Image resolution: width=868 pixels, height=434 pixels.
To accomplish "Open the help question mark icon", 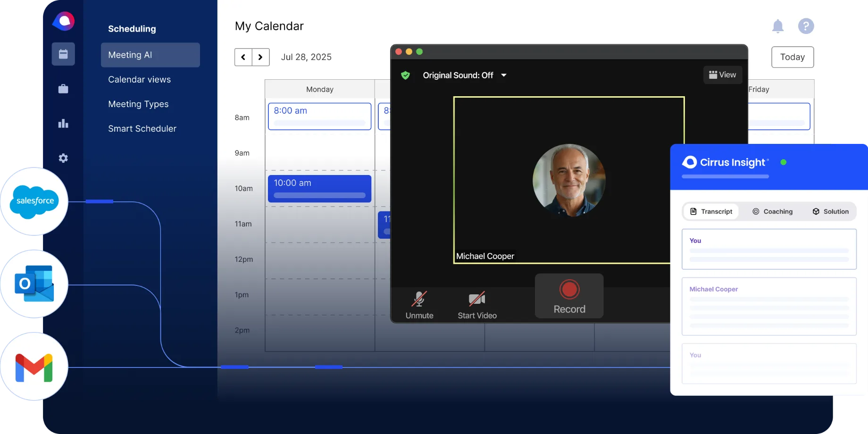I will pyautogui.click(x=806, y=26).
